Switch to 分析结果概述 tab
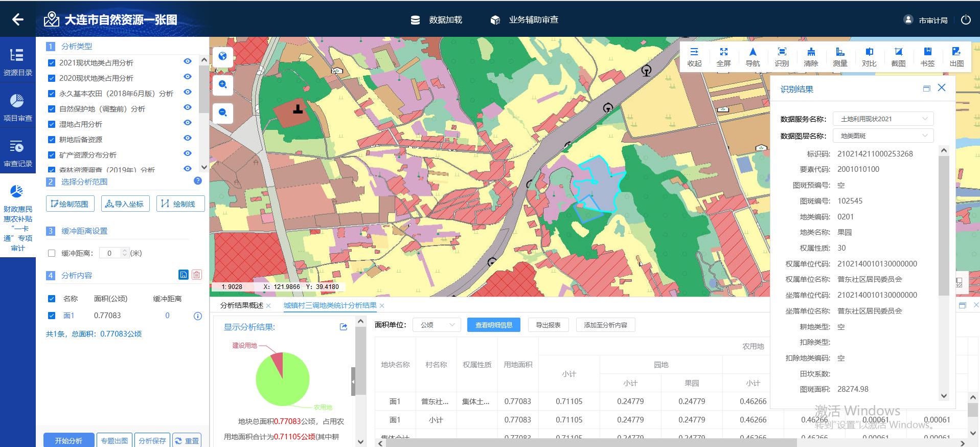980x447 pixels. (241, 305)
